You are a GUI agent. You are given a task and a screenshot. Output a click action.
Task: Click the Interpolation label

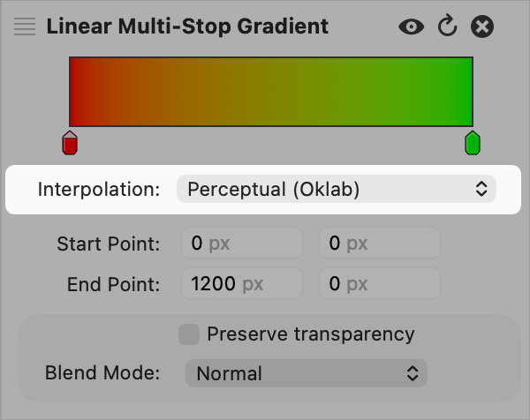[99, 189]
